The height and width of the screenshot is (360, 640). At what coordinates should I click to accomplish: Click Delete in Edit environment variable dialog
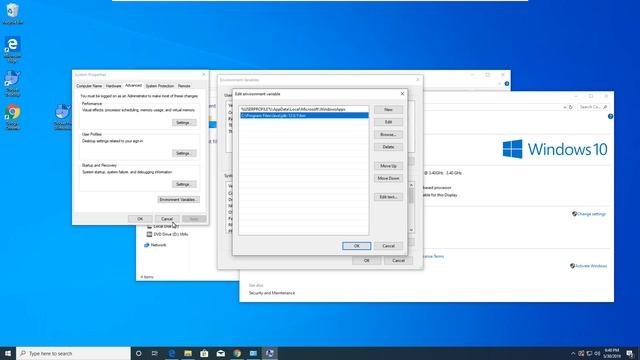388,147
